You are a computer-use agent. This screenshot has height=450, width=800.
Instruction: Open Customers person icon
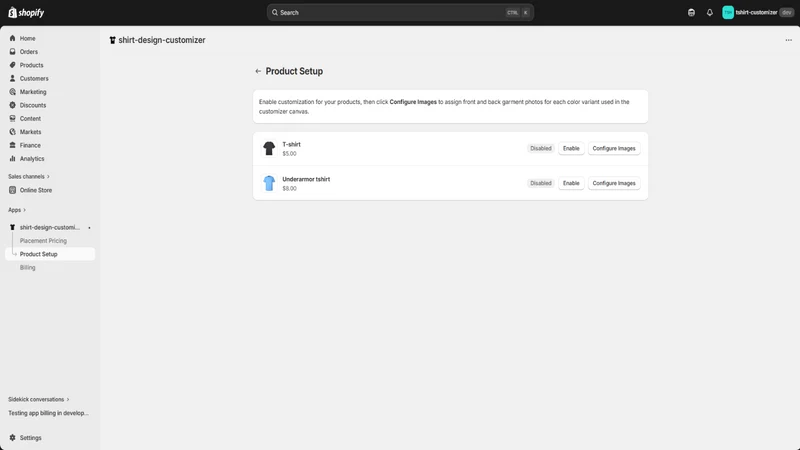point(12,78)
